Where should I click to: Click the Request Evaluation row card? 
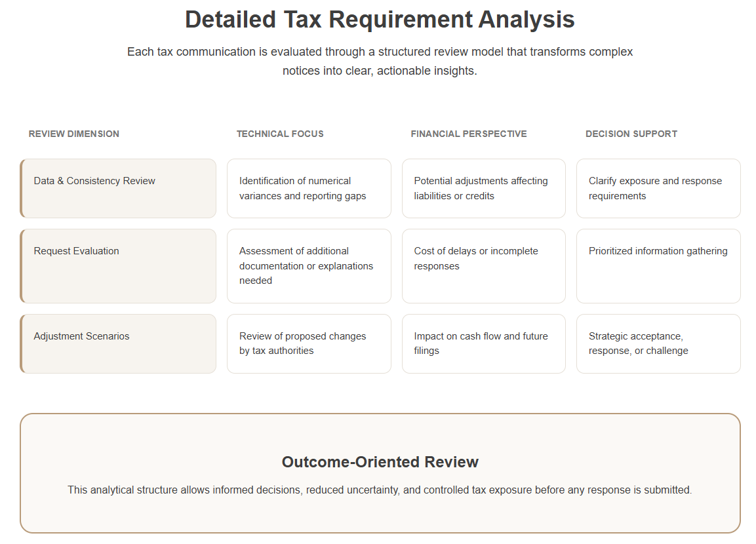coord(118,265)
